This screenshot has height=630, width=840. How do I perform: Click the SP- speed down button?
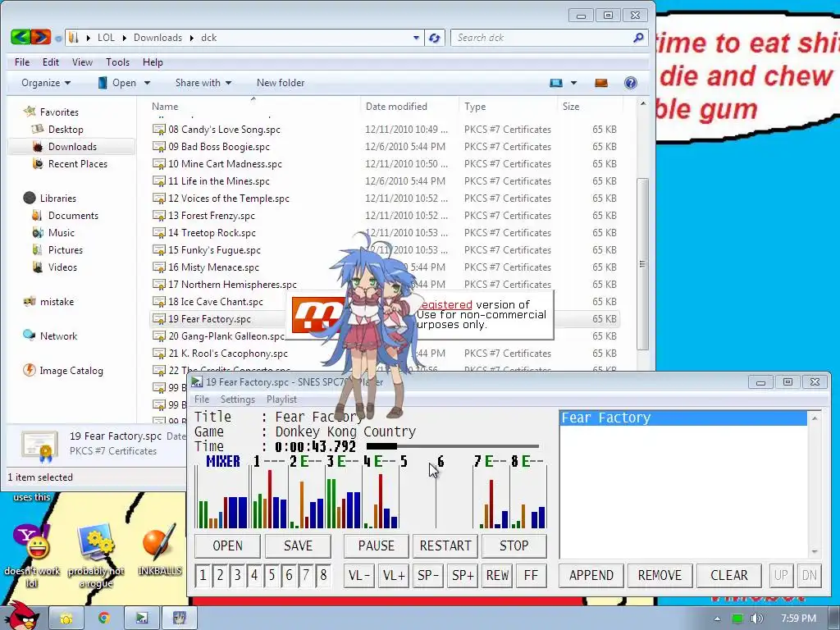[428, 575]
